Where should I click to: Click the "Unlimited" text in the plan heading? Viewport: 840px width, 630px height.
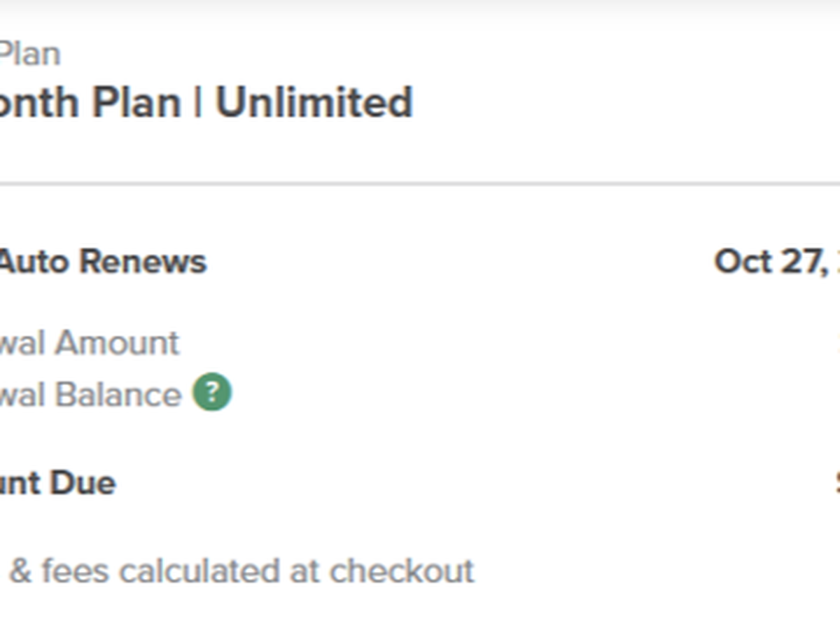pyautogui.click(x=313, y=103)
